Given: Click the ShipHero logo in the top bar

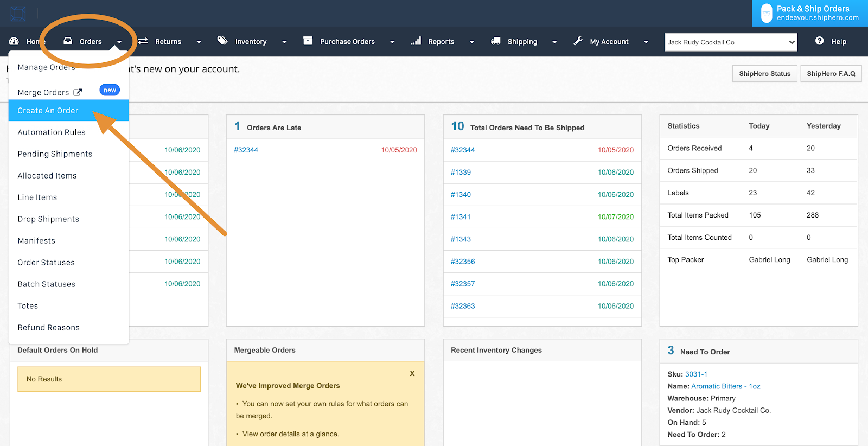Looking at the screenshot, I should 18,13.
